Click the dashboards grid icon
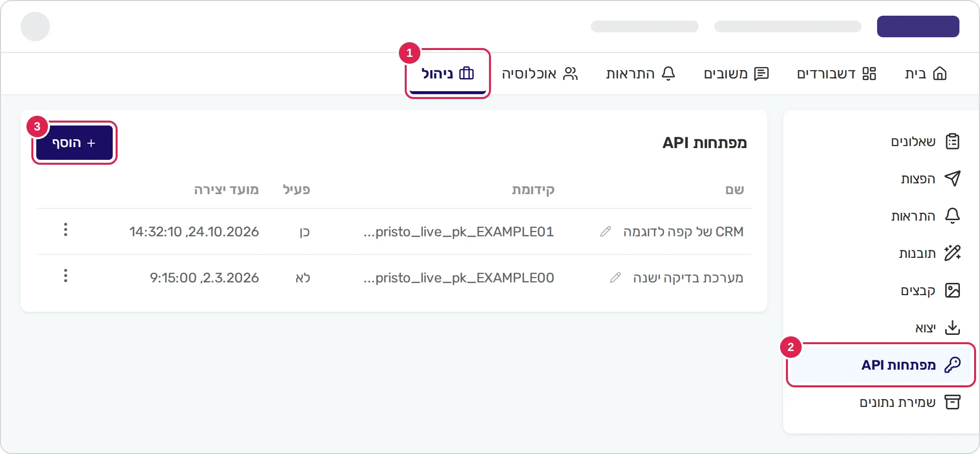This screenshot has height=454, width=980. coord(869,74)
